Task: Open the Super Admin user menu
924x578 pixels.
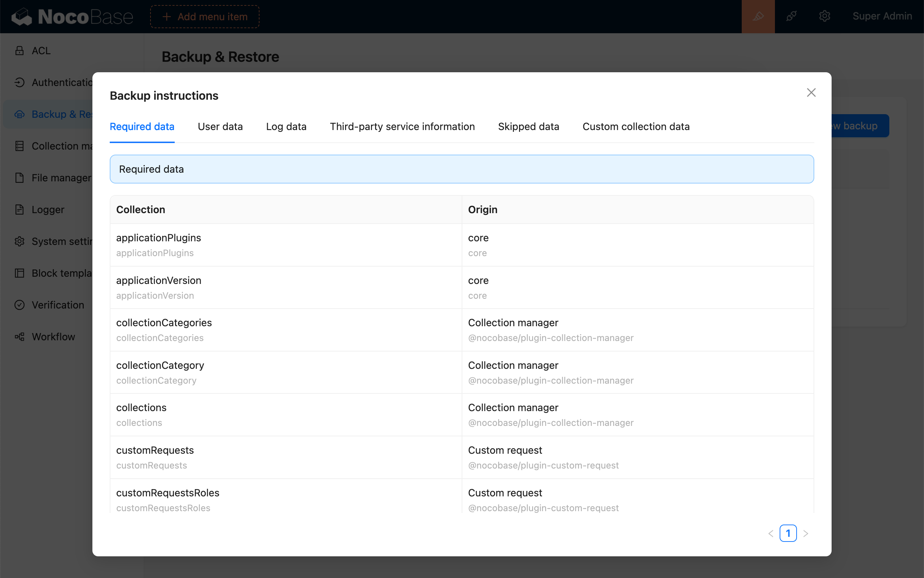Action: pos(882,16)
